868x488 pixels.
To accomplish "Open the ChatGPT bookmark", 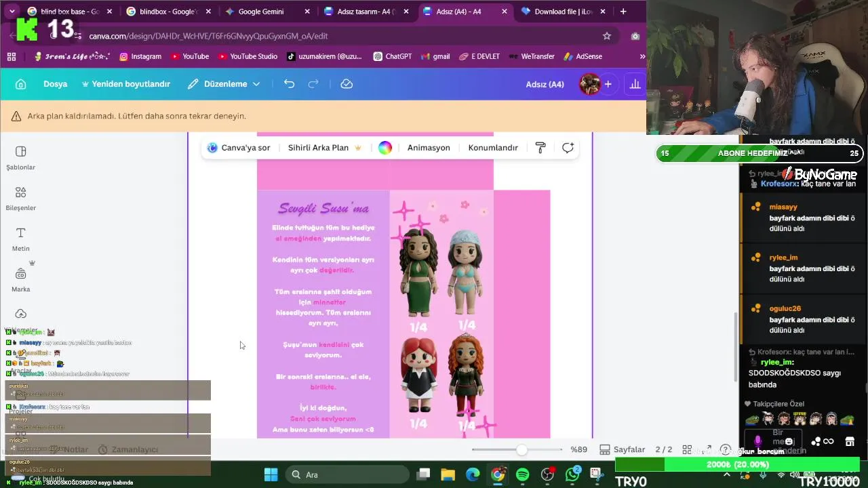I will pos(392,56).
